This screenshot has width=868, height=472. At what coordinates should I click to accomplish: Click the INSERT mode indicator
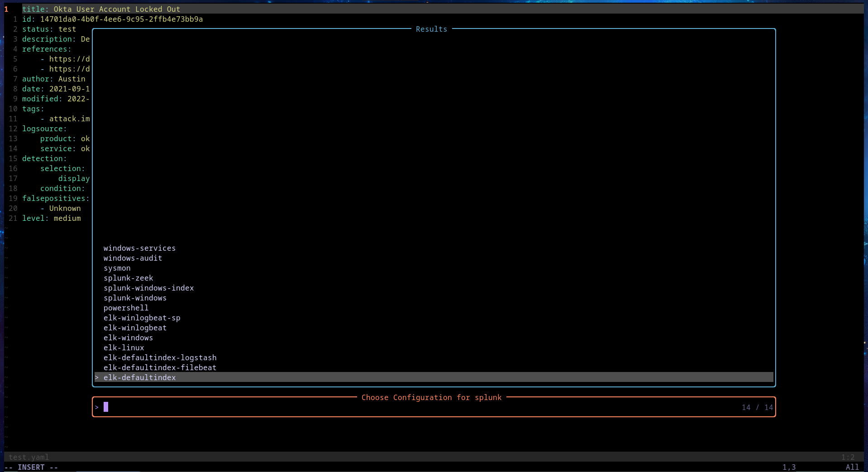(31, 467)
